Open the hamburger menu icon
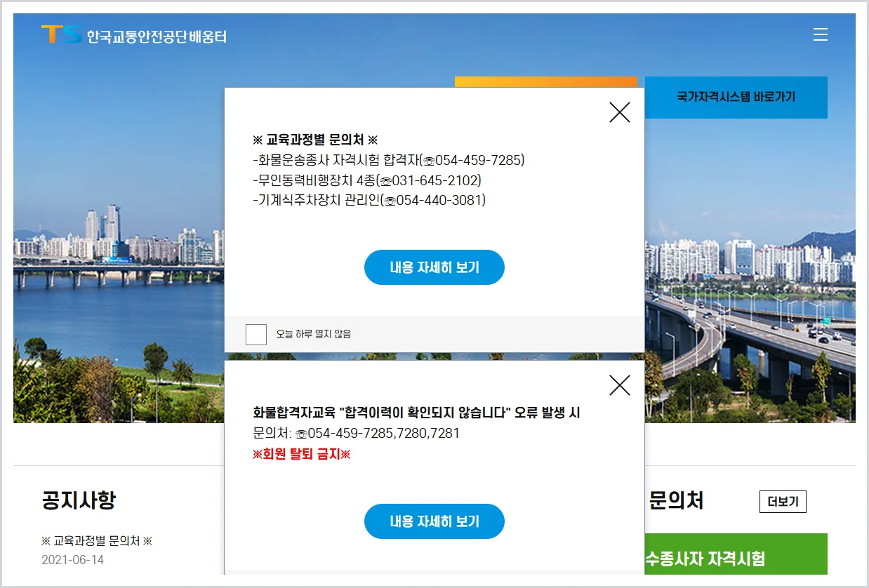This screenshot has width=869, height=588. tap(820, 34)
